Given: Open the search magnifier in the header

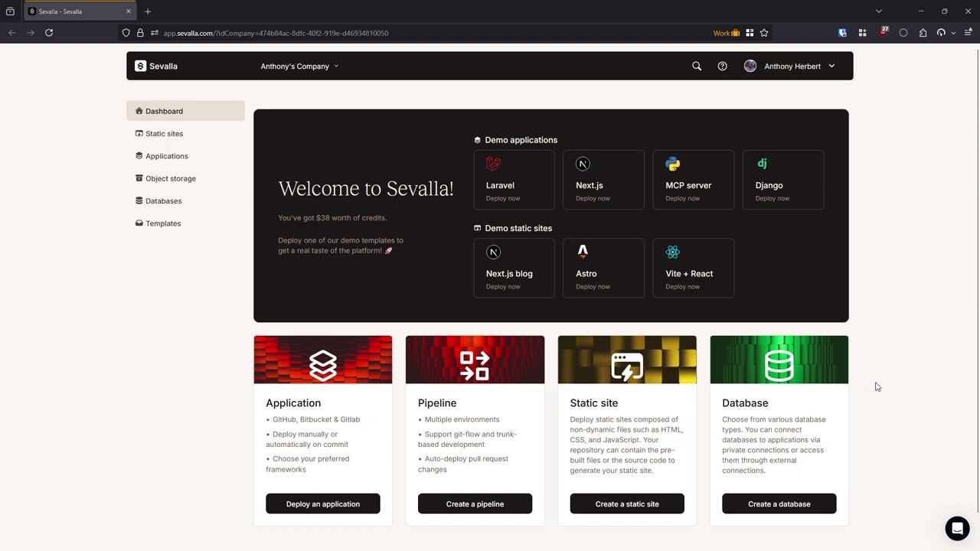Looking at the screenshot, I should 697,66.
